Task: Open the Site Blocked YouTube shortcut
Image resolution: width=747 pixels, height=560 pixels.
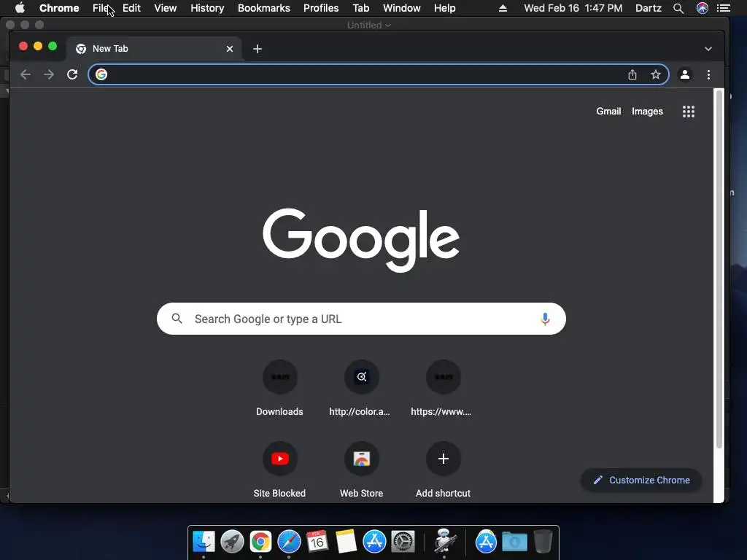Action: coord(279,470)
